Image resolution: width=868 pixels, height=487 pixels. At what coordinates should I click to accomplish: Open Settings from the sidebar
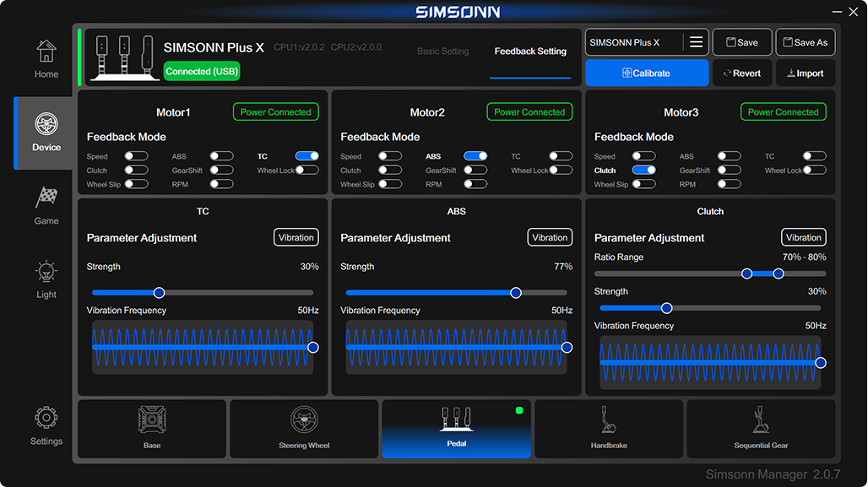pos(46,426)
